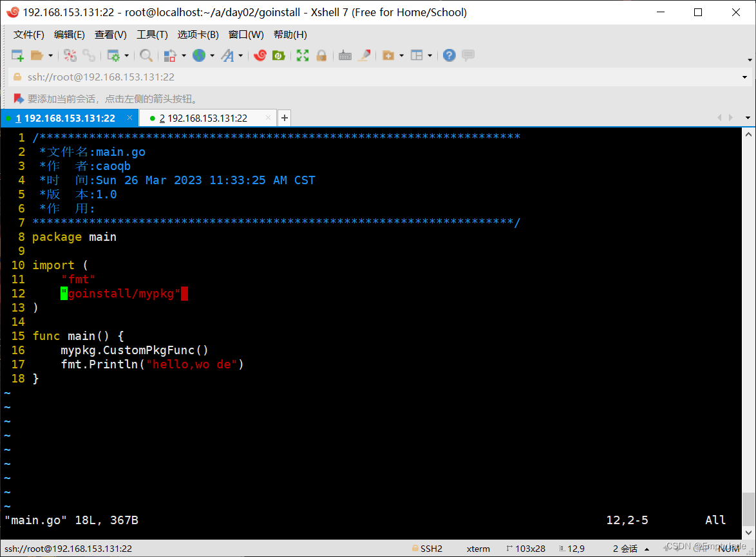Click toolbar overflow arrow at right
Screen dimensions: 756x557
point(750,60)
